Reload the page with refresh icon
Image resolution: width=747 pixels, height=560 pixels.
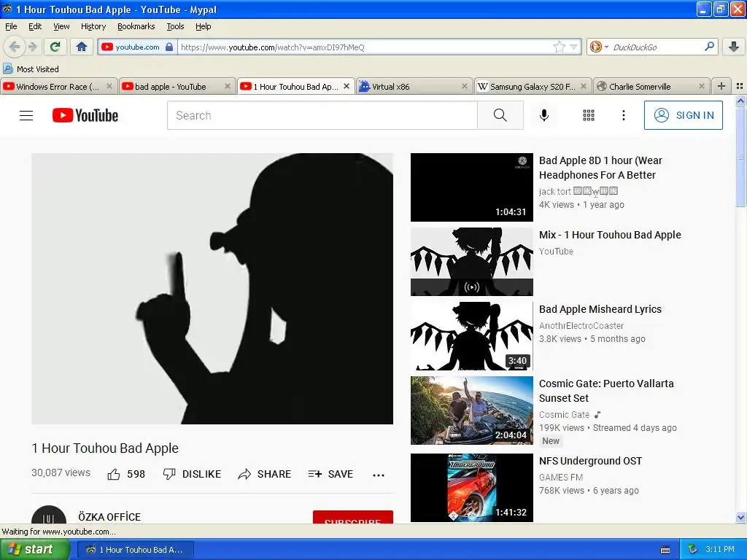[x=55, y=47]
